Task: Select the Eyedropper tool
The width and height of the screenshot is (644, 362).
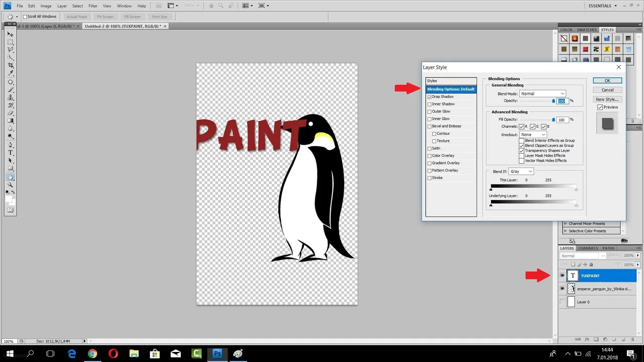Action: point(11,73)
